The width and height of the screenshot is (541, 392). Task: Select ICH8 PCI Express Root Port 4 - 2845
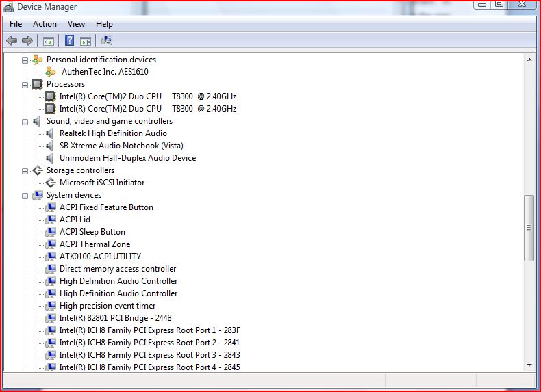click(150, 367)
